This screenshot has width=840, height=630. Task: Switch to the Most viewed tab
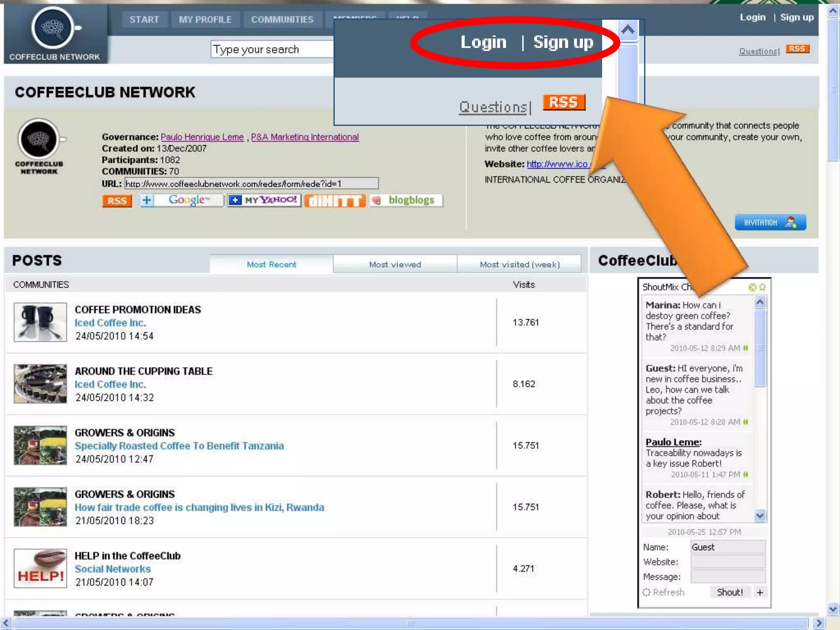point(395,265)
